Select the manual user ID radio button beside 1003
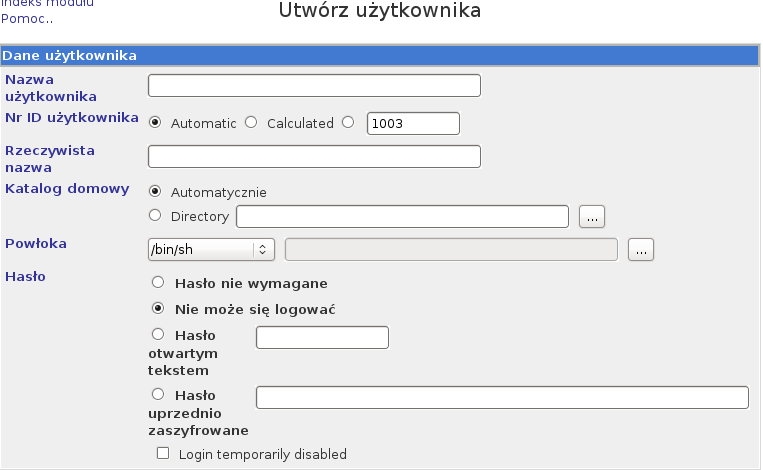The width and height of the screenshot is (763, 470). pos(348,123)
